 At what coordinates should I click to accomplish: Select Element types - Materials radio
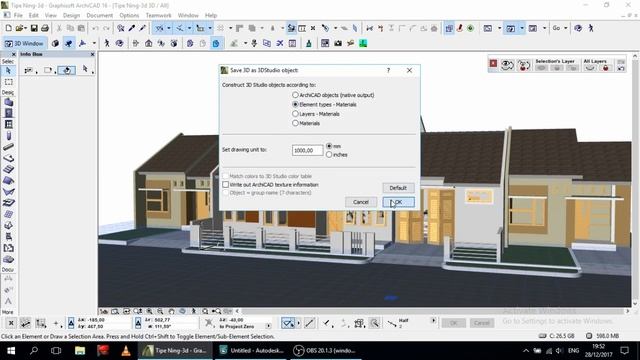pyautogui.click(x=295, y=104)
